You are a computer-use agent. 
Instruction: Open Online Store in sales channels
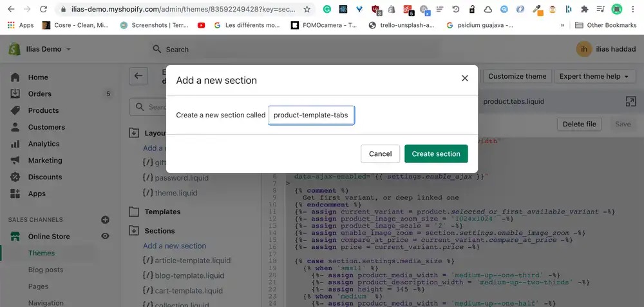click(48, 236)
